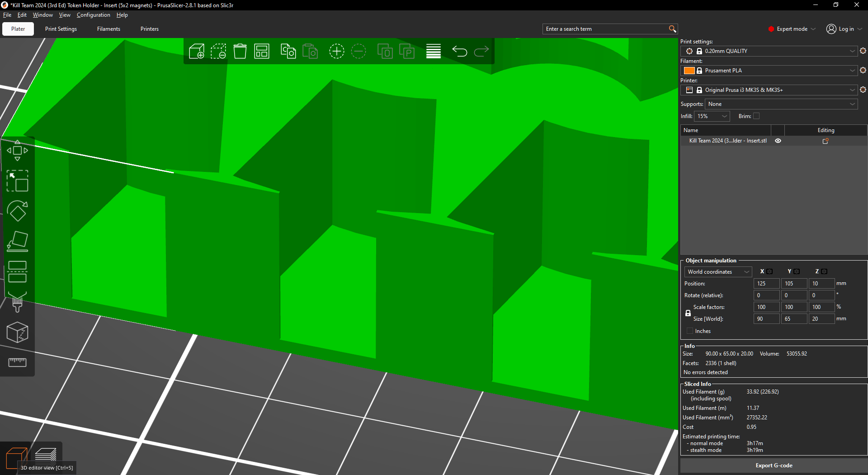This screenshot has width=868, height=475.
Task: Click the Add object toolbar icon
Action: tap(197, 51)
